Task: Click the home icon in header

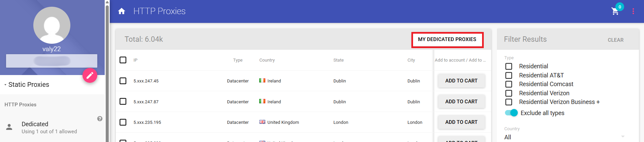Action: [x=122, y=11]
